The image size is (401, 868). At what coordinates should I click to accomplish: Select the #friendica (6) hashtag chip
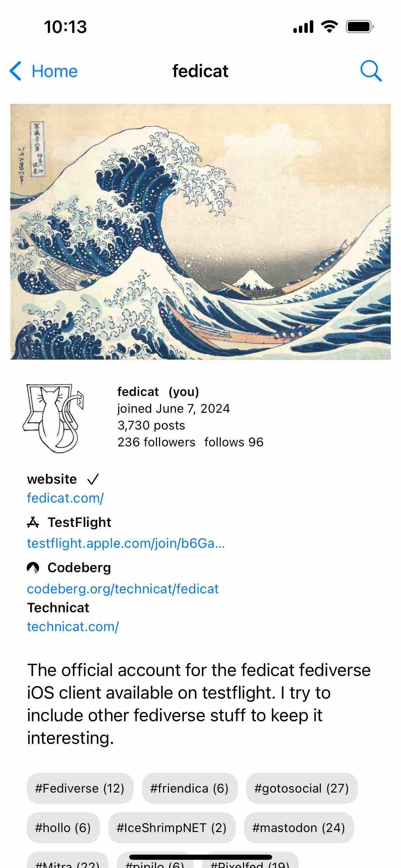click(190, 788)
